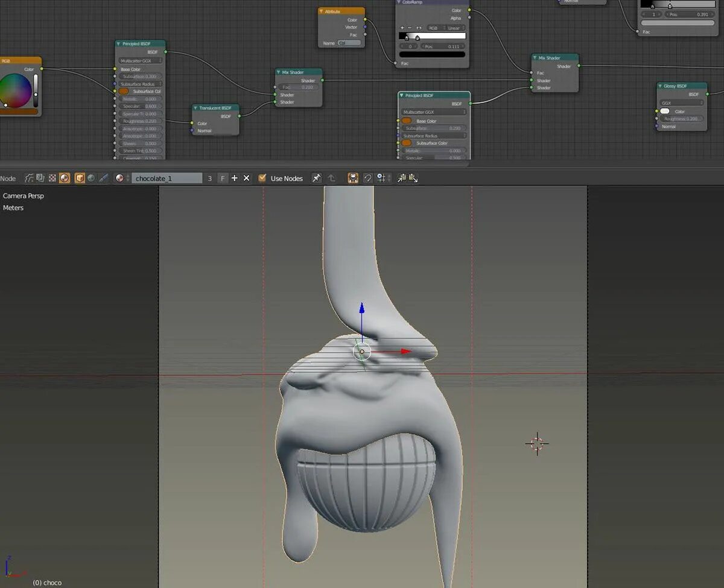Select first ColorRamp stop marker
This screenshot has width=724, height=588.
coord(407,38)
